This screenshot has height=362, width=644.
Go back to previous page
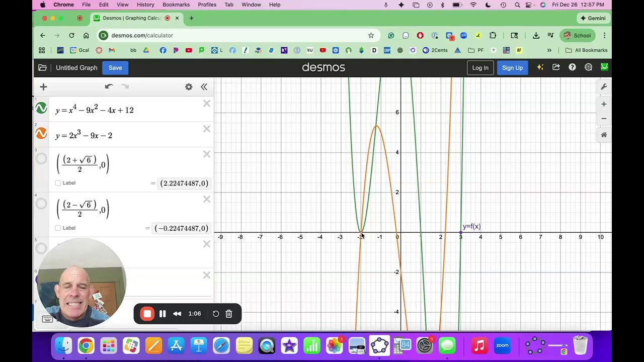coord(43,35)
